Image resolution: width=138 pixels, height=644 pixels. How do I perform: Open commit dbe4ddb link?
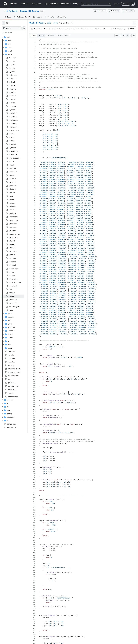[x=113, y=29]
